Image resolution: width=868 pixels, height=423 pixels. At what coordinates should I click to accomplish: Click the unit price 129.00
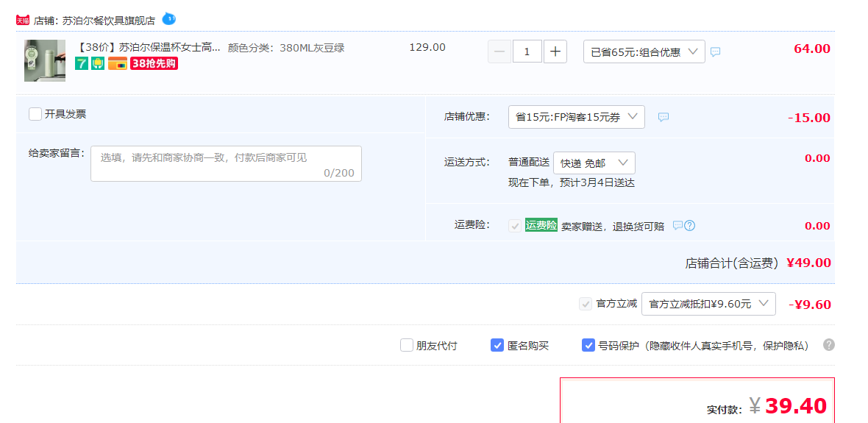coord(427,47)
